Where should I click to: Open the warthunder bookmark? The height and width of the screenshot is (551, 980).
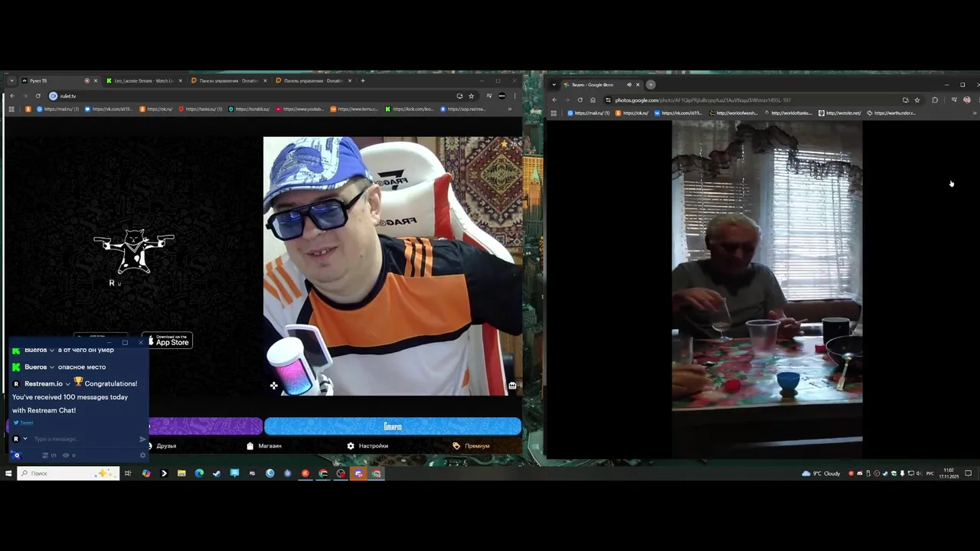point(891,113)
